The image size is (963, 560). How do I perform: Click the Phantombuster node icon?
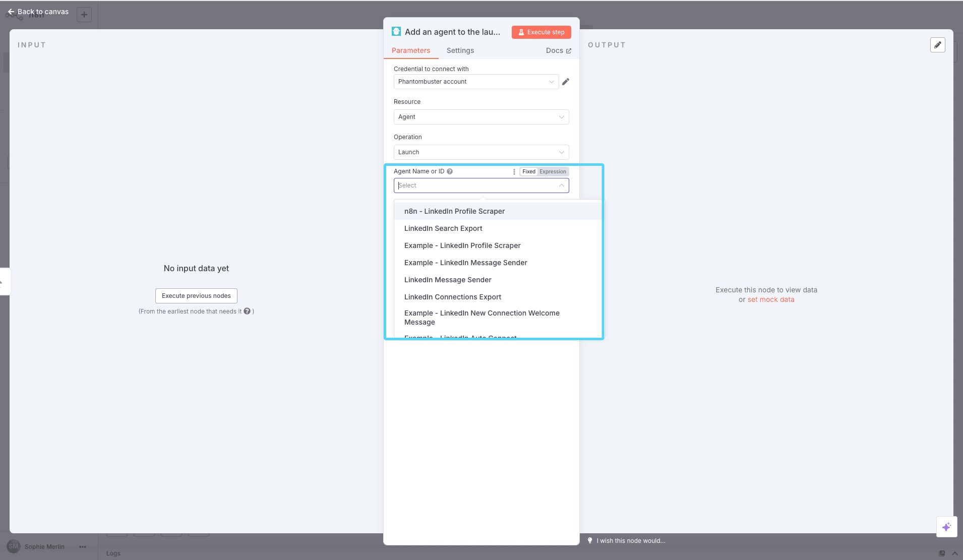pyautogui.click(x=396, y=31)
